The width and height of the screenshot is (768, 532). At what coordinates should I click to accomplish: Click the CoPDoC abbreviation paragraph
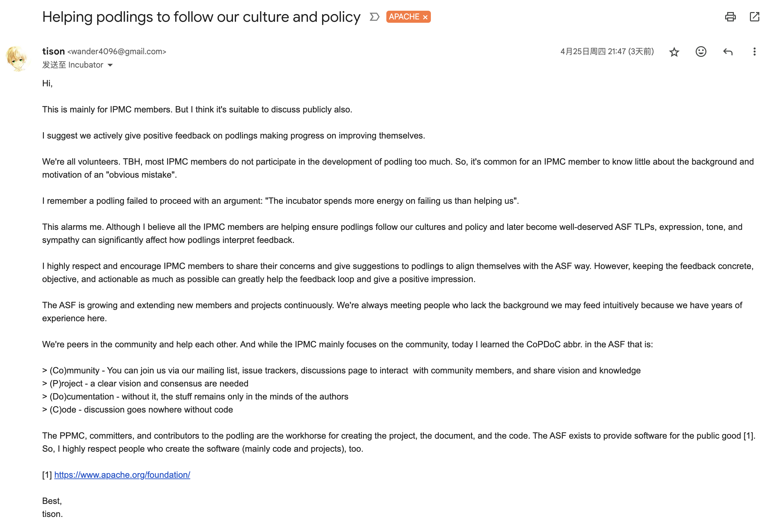pos(348,344)
